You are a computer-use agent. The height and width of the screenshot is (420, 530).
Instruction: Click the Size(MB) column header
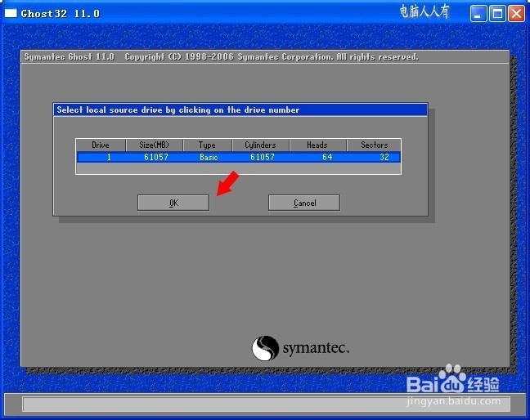point(154,145)
